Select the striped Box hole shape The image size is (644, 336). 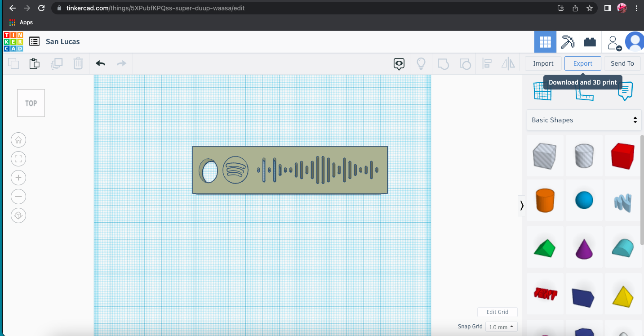coord(545,156)
